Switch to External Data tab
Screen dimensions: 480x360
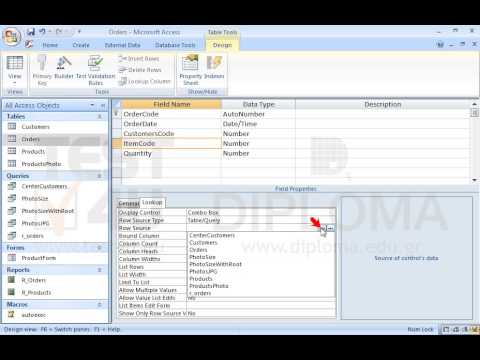(122, 45)
